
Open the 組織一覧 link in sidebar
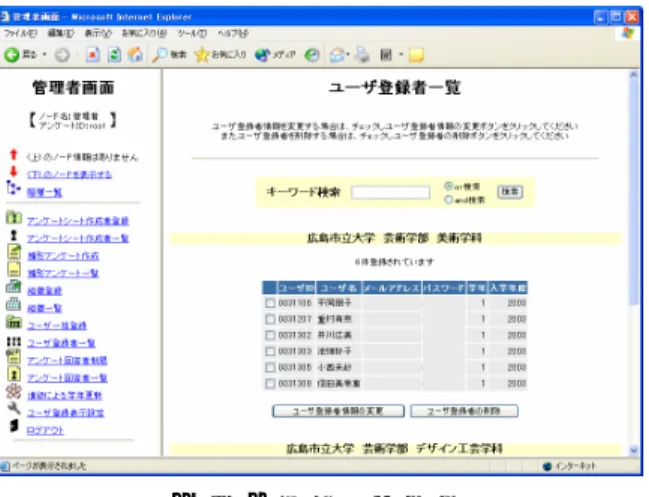45,308
